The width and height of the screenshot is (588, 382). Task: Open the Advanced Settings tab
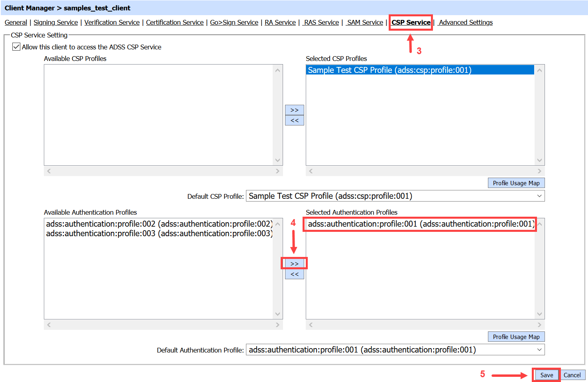[x=466, y=22]
